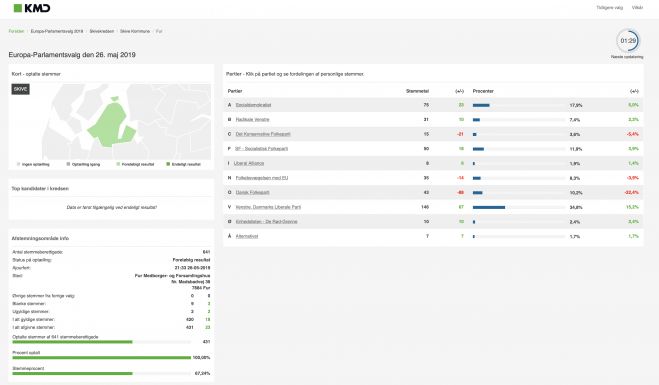Image resolution: width=659 pixels, height=385 pixels.
Task: Open SF - Socialistisk Folkeparti link
Action: 261,149
